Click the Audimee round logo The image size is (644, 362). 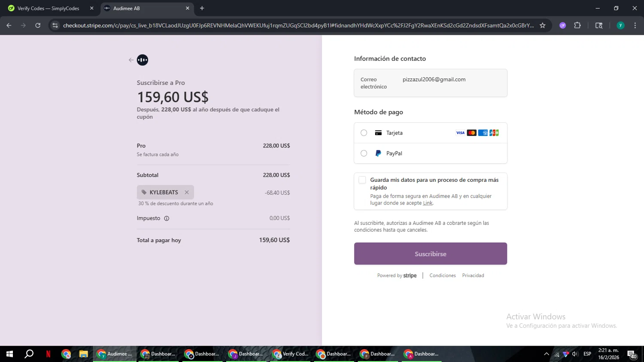(143, 60)
